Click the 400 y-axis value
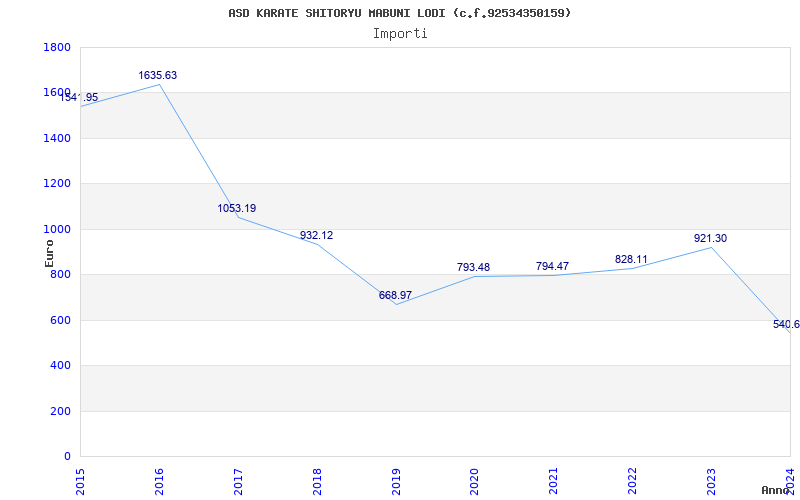This screenshot has height=500, width=800. tap(60, 365)
